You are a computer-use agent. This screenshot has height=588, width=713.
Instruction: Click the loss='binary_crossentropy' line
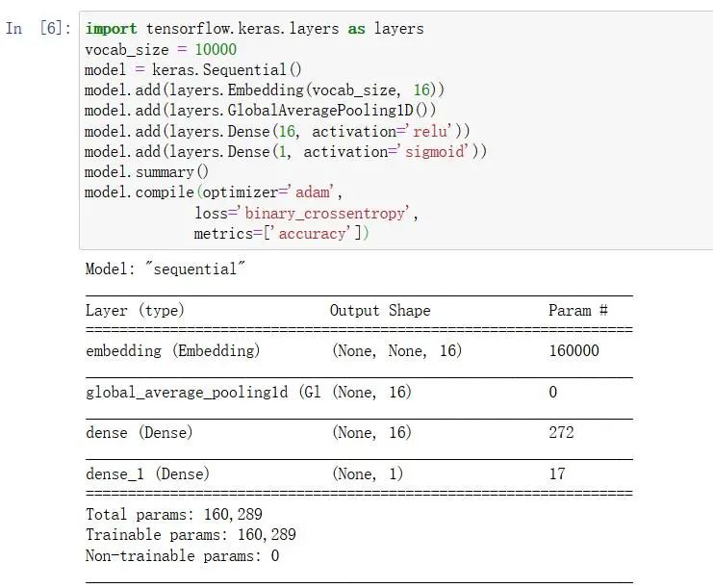click(306, 213)
